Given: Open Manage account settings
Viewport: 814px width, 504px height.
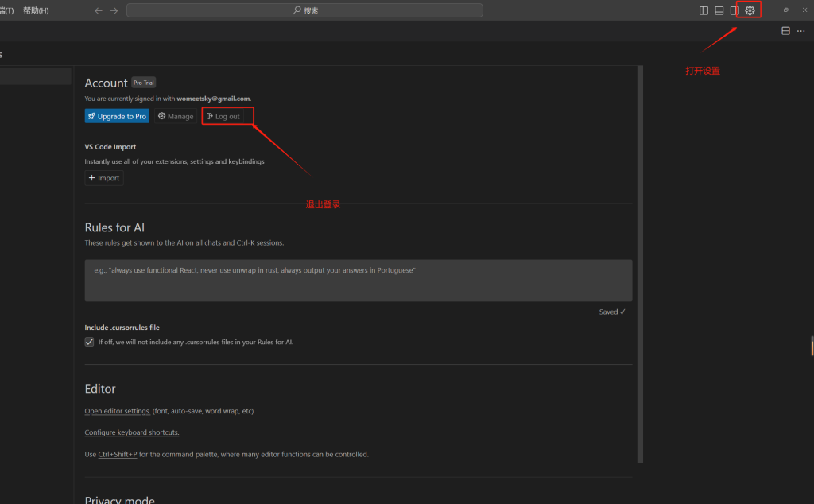Looking at the screenshot, I should point(176,116).
